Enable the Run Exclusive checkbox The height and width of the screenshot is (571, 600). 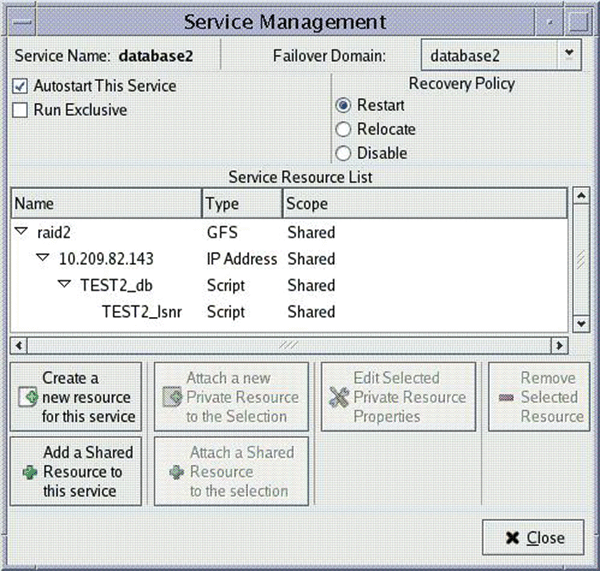click(x=20, y=110)
